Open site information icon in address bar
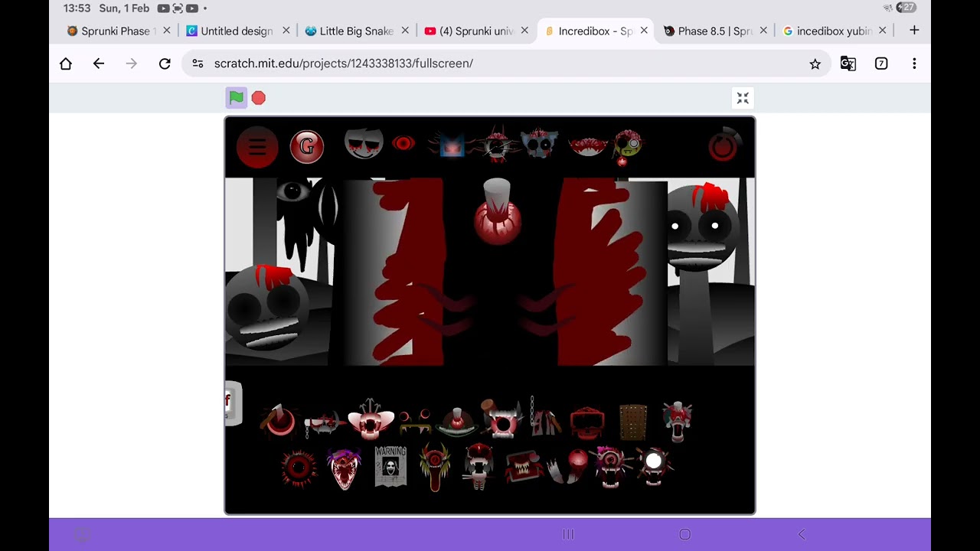The image size is (980, 551). 198,64
